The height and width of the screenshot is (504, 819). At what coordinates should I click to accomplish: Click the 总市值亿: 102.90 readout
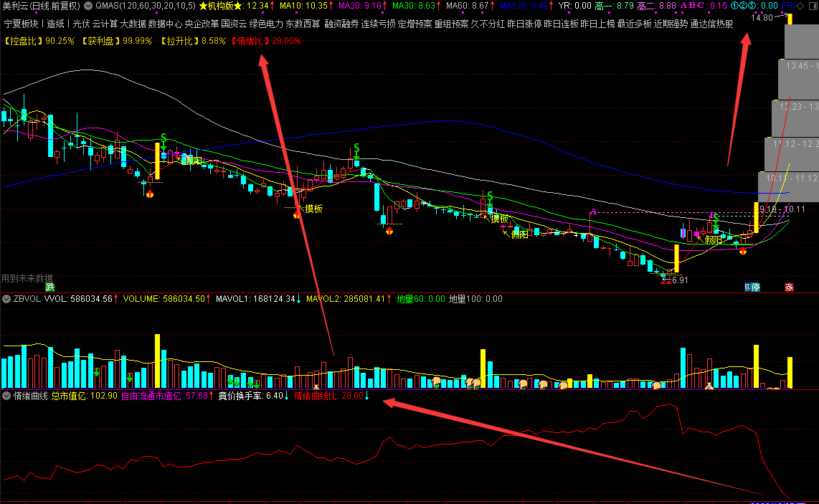(x=85, y=396)
